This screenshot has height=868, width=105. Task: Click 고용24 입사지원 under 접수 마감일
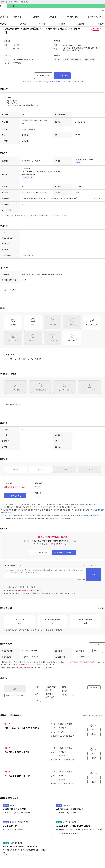(15, 496)
